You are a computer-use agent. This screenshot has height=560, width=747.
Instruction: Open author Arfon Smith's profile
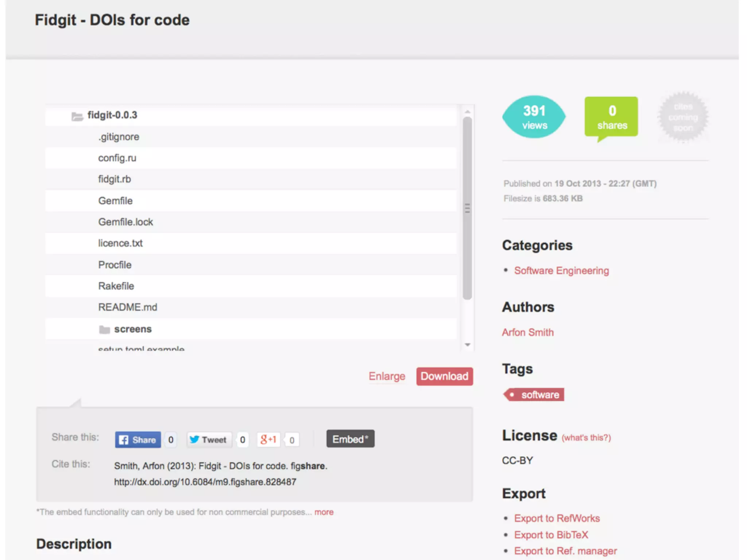tap(527, 332)
